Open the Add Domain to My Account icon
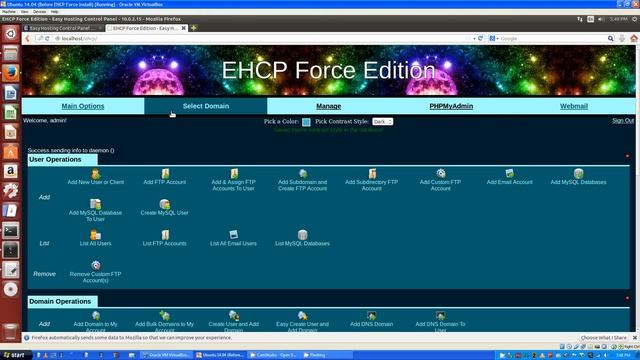This screenshot has height=360, width=640. tap(96, 316)
